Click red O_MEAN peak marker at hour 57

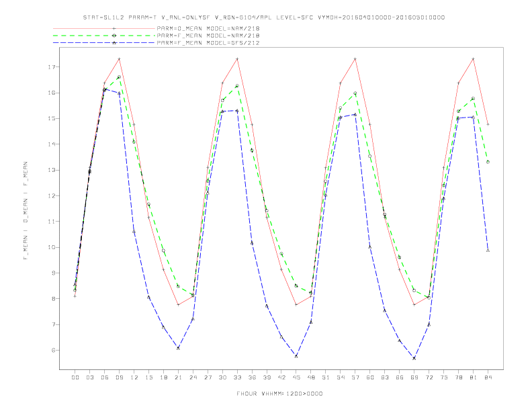point(355,59)
